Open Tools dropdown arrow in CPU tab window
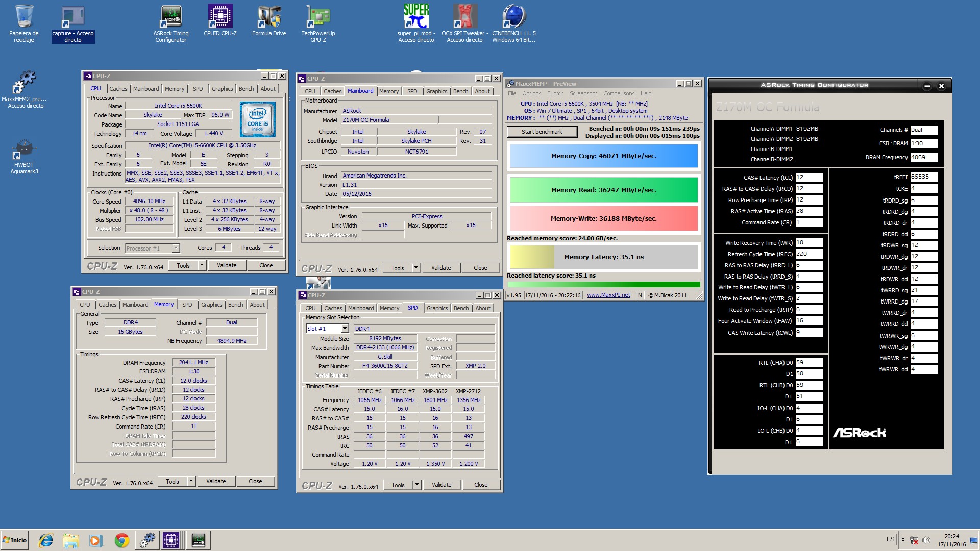The width and height of the screenshot is (980, 551). tap(202, 265)
